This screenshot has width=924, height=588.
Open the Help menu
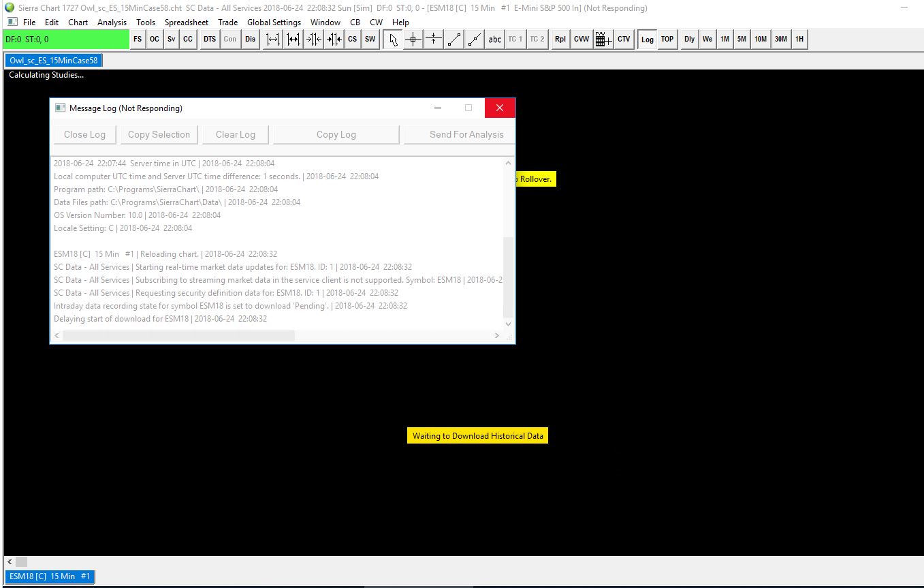click(400, 22)
